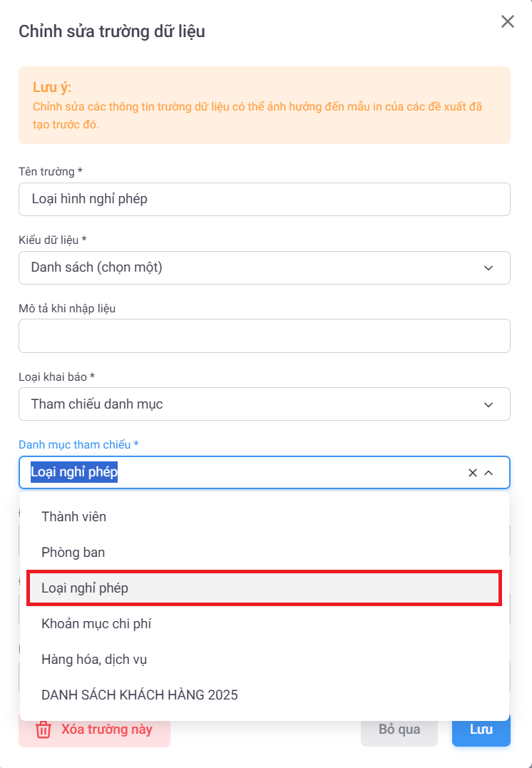The width and height of the screenshot is (532, 768).
Task: Click the highlighted Loại nghỉ phép search text
Action: pyautogui.click(x=74, y=472)
